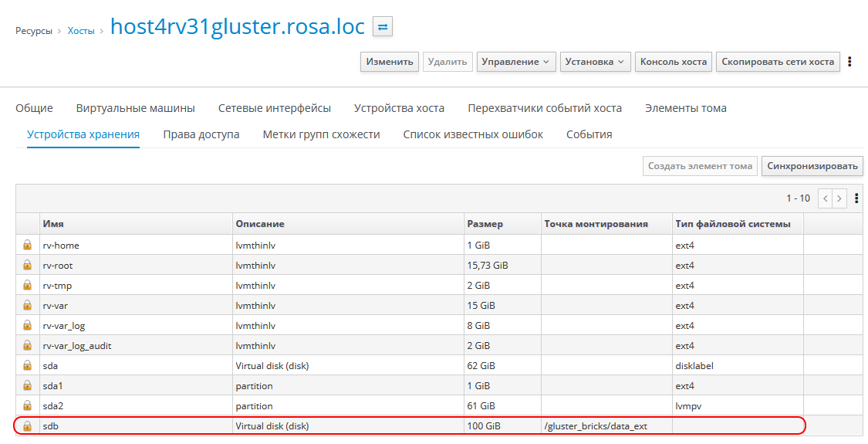This screenshot has height=444, width=868.
Task: Switch to Сетевые интерфейсы tab
Action: coord(274,108)
